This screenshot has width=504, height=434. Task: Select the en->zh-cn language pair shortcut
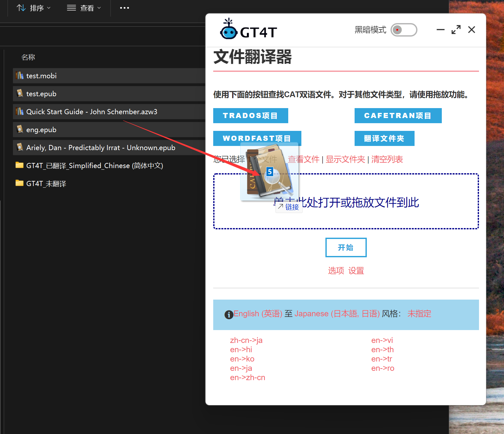coord(248,378)
